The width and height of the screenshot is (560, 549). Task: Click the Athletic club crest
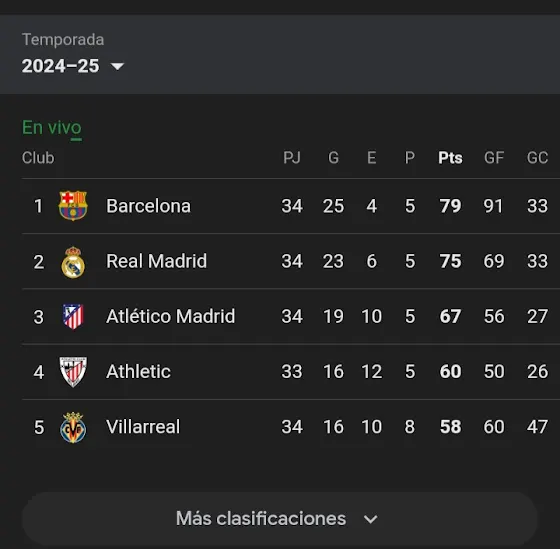(x=73, y=372)
